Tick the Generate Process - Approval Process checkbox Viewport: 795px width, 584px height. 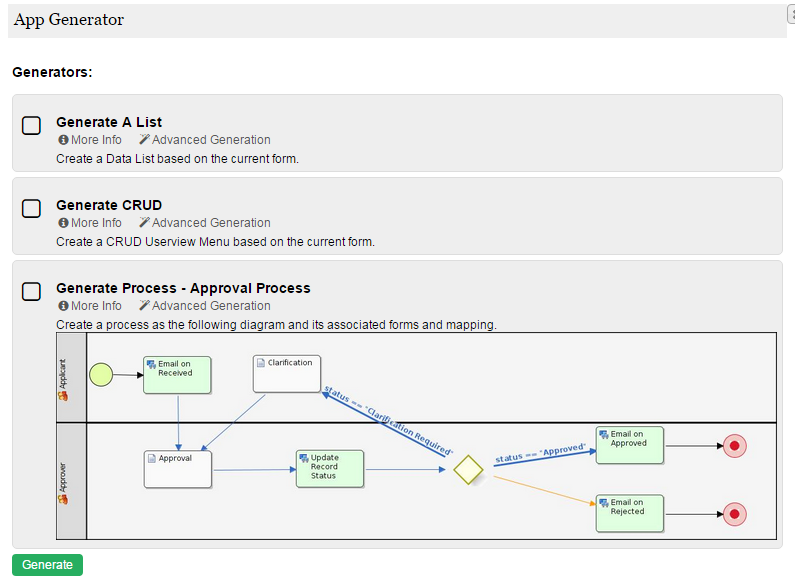click(x=31, y=291)
